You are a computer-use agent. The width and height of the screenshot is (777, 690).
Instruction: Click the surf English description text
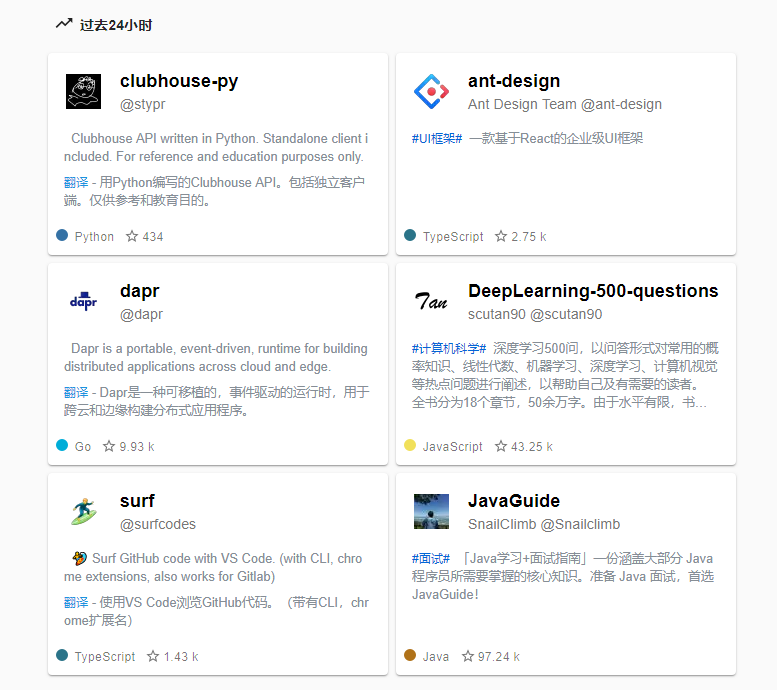tap(213, 568)
